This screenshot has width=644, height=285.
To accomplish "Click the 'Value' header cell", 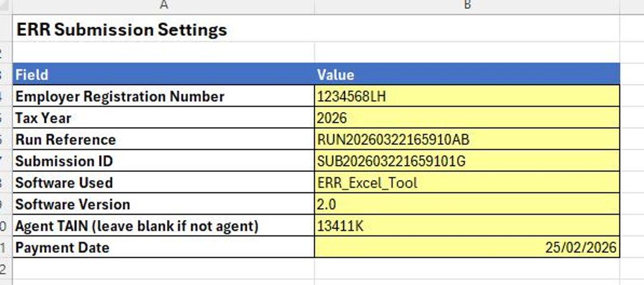I will [467, 75].
